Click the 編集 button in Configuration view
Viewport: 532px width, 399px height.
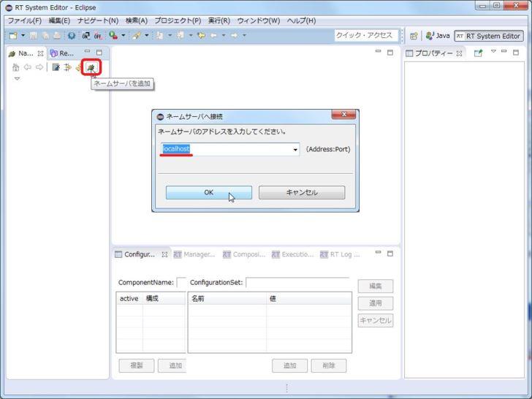[376, 286]
